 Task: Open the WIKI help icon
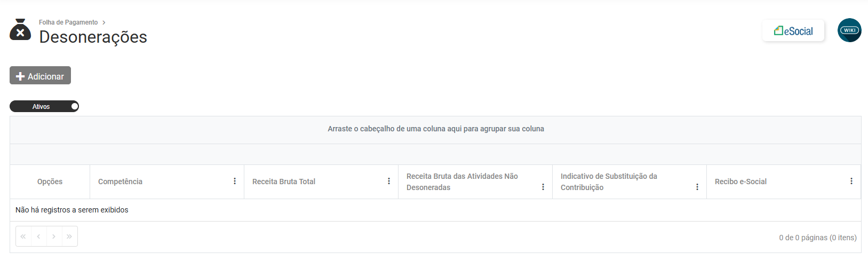(x=849, y=30)
